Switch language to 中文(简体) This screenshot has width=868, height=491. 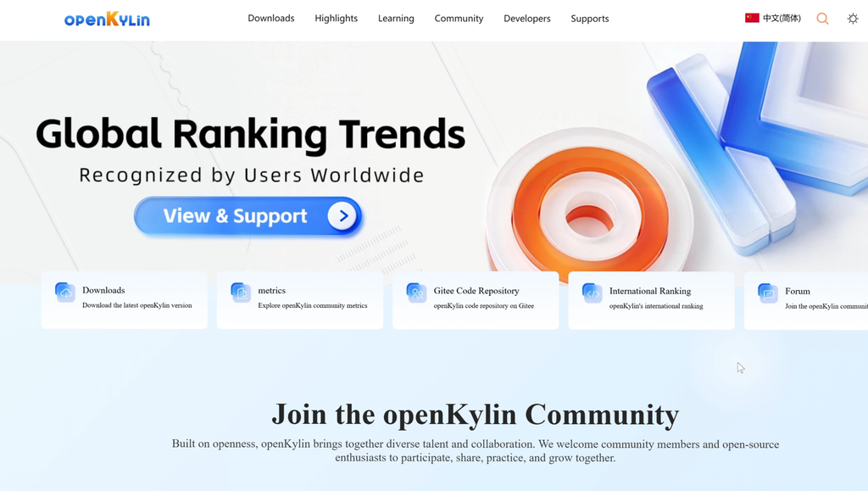pyautogui.click(x=782, y=19)
